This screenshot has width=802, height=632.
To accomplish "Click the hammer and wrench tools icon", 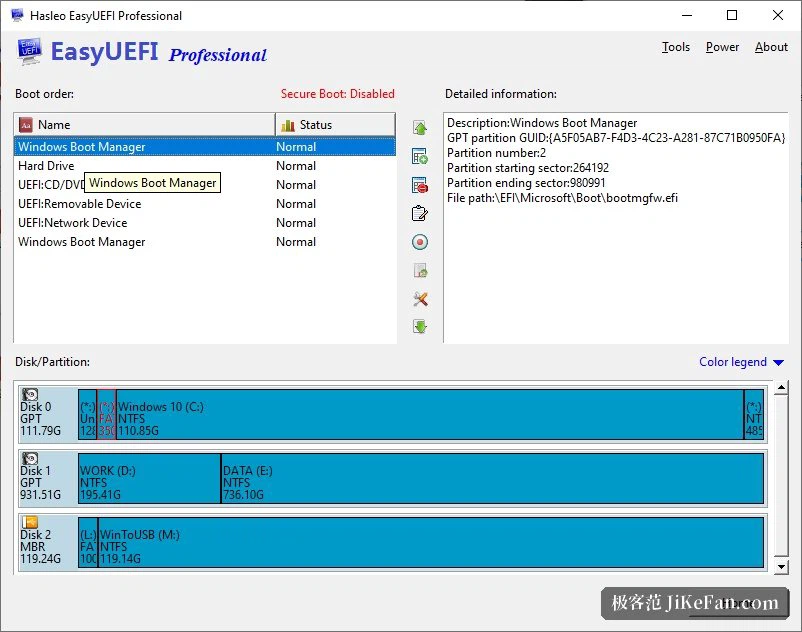I will click(x=420, y=299).
